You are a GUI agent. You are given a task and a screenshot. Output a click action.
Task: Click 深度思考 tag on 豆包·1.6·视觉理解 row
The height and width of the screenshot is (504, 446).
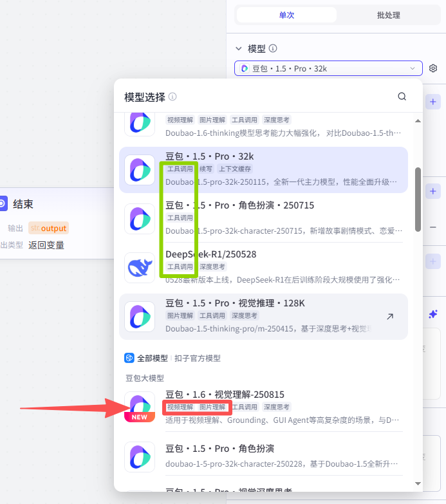pos(276,407)
